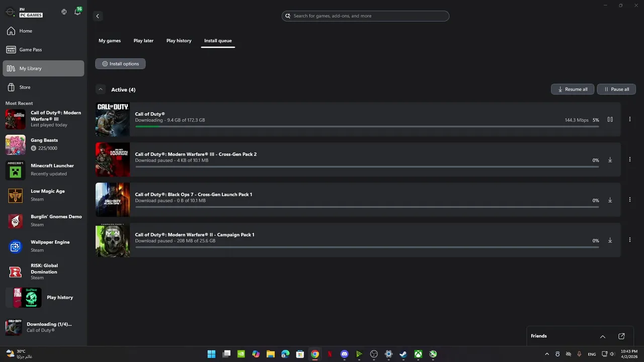The height and width of the screenshot is (362, 644).
Task: Open Discord from taskbar
Action: tap(344, 354)
